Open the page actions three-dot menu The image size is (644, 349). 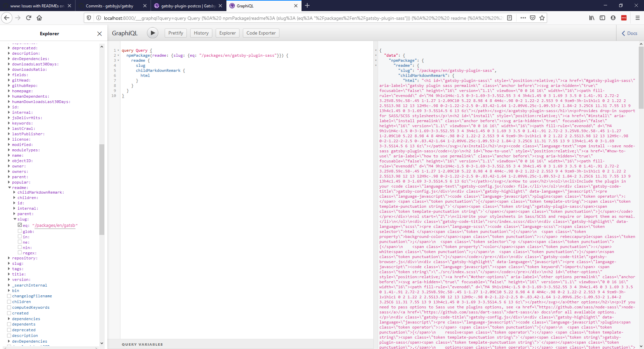(x=523, y=18)
